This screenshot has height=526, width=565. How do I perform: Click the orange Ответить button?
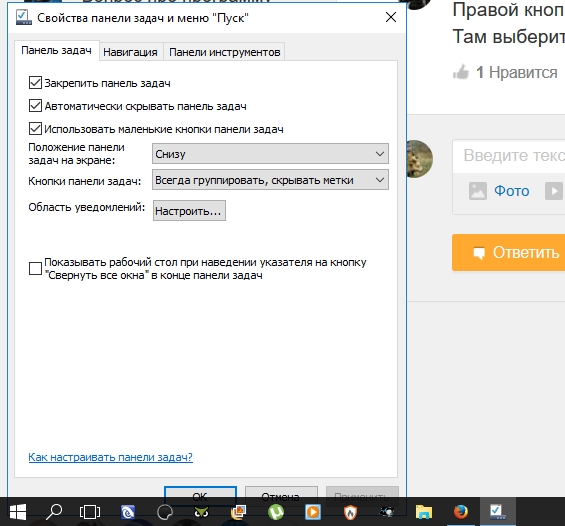(508, 253)
